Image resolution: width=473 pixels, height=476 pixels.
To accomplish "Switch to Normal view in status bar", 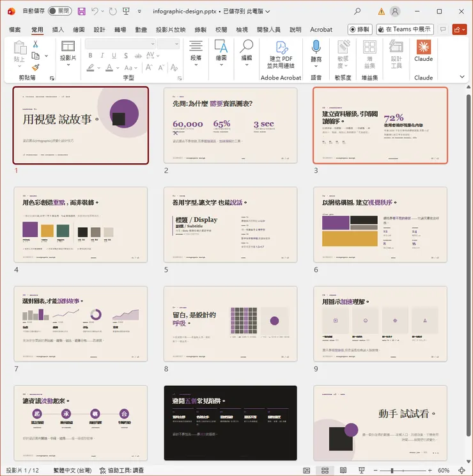I will [307, 470].
